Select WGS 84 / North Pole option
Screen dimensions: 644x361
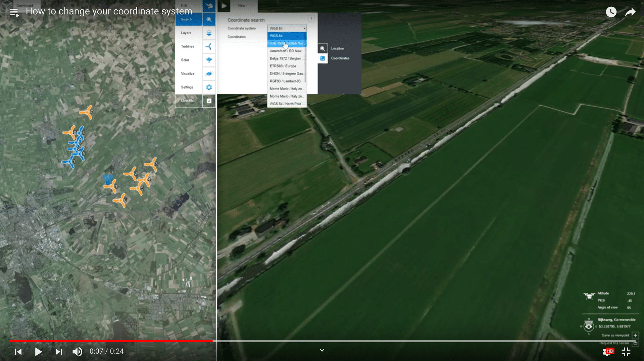point(286,104)
